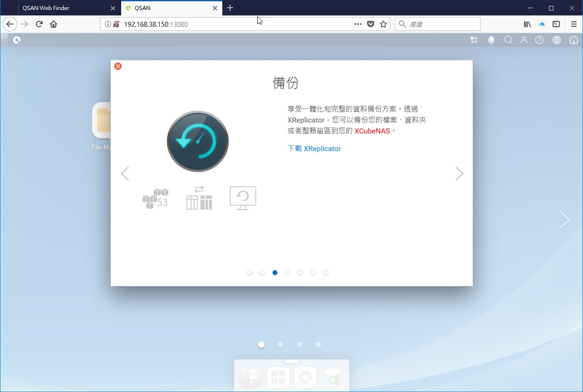Go to next desktop page arrow
This screenshot has width=583, height=392.
pos(564,220)
